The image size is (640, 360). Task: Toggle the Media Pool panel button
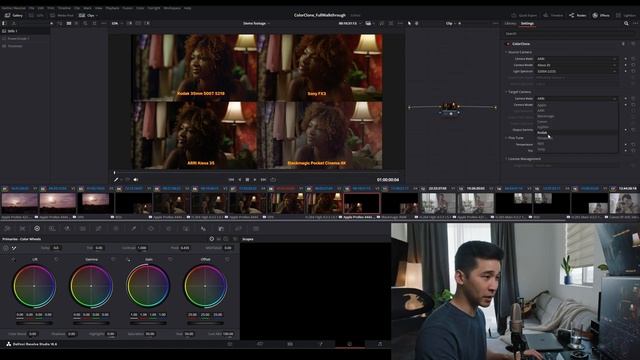point(62,15)
